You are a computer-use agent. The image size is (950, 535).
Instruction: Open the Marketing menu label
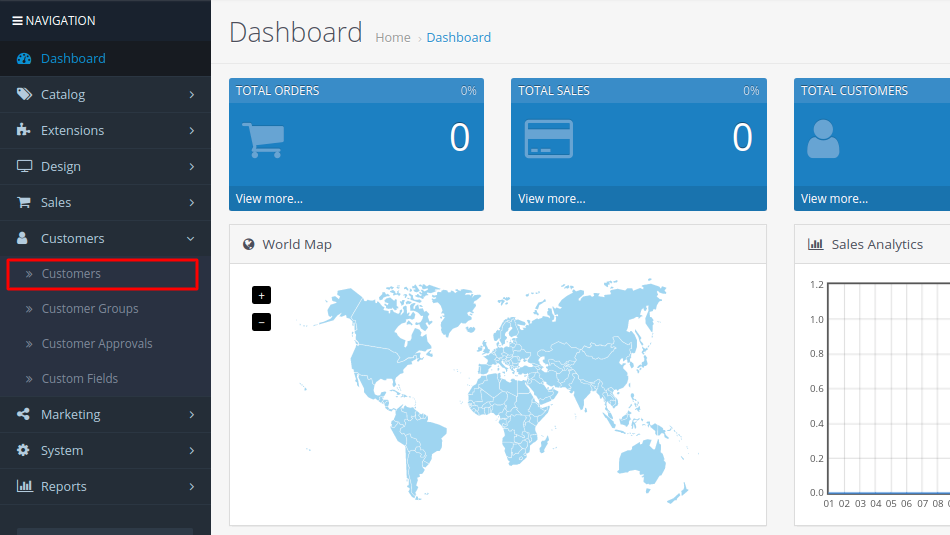click(71, 414)
